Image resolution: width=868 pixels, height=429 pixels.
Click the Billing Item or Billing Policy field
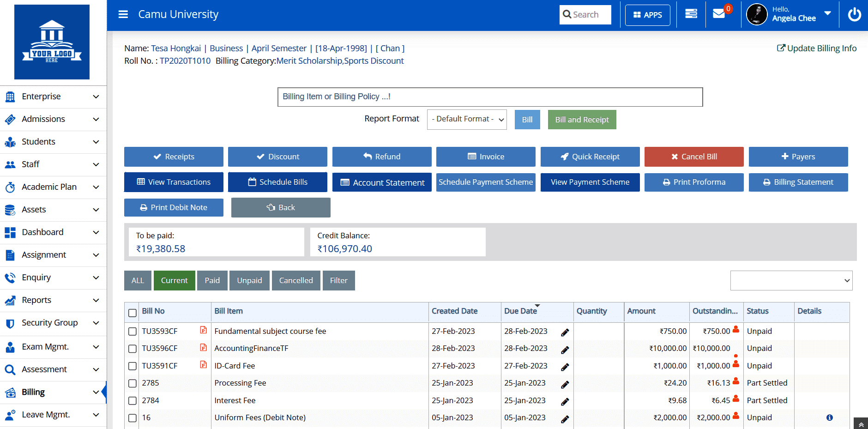coord(490,97)
